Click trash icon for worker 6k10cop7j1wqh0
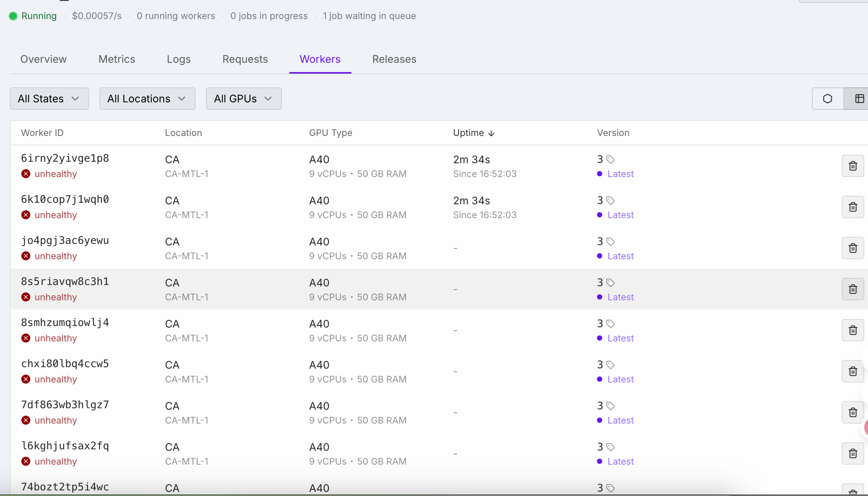 click(853, 207)
